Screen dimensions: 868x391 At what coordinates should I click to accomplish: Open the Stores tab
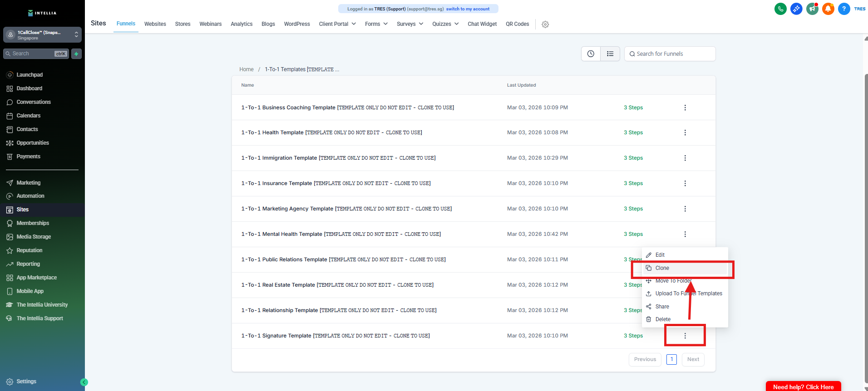click(x=182, y=24)
